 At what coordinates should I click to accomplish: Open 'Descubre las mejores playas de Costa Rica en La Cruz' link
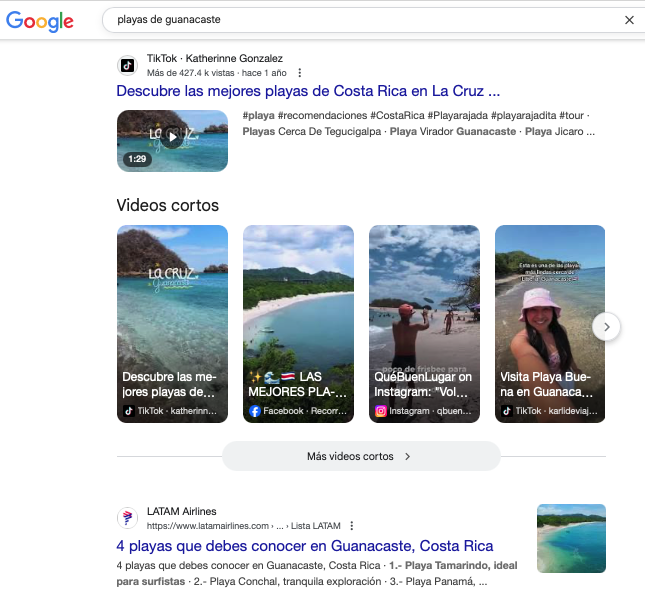click(x=308, y=91)
